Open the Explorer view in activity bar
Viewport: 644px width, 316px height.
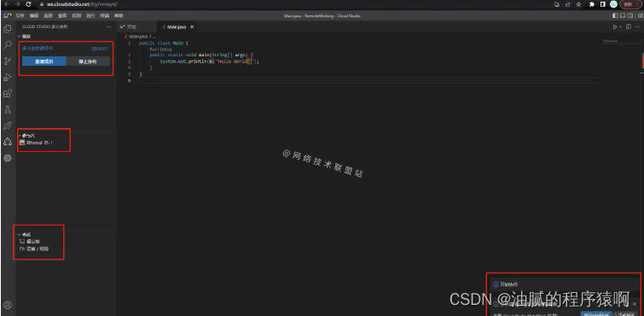pos(8,29)
